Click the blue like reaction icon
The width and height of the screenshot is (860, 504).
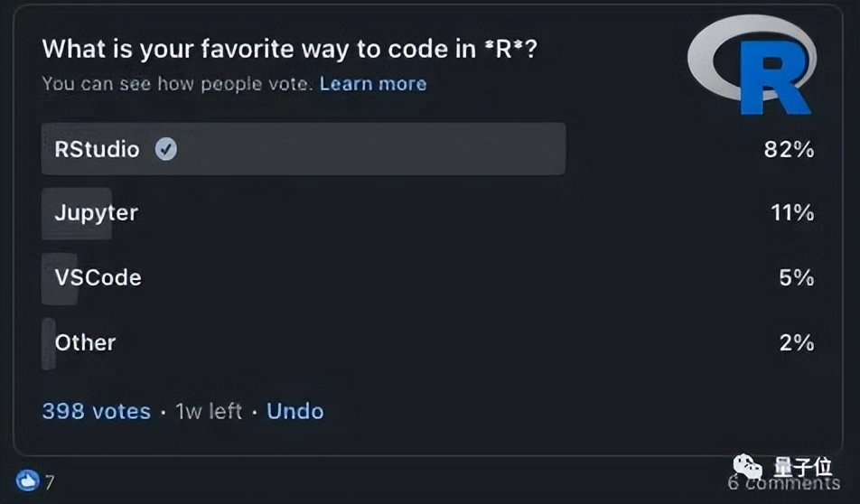(27, 481)
